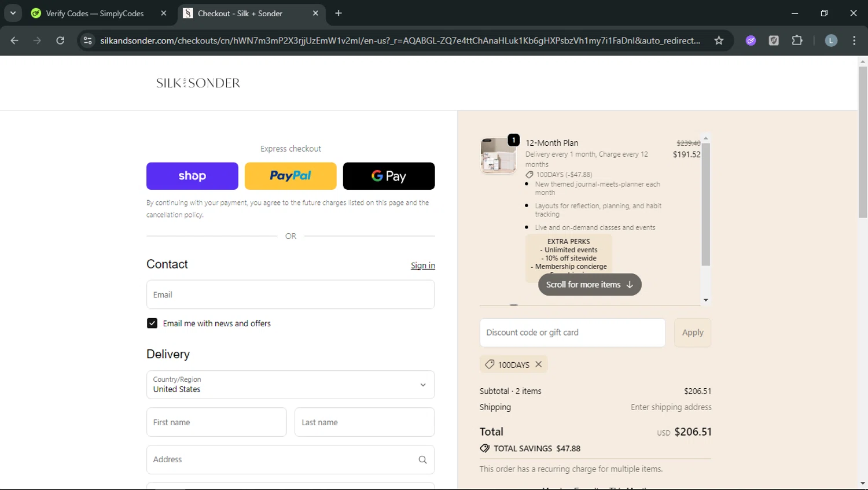Select the Checkout - Silk + Sonder tab
This screenshot has width=868, height=490.
point(252,13)
